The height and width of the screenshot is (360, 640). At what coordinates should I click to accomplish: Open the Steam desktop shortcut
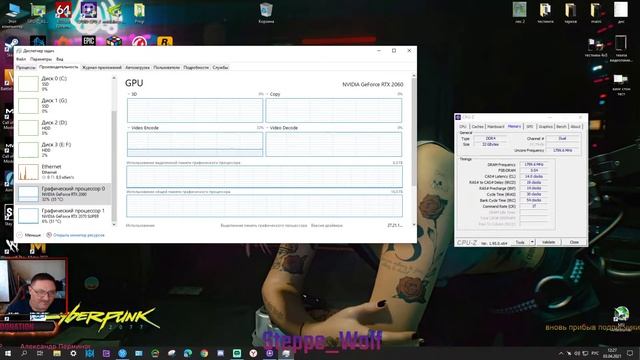11,44
